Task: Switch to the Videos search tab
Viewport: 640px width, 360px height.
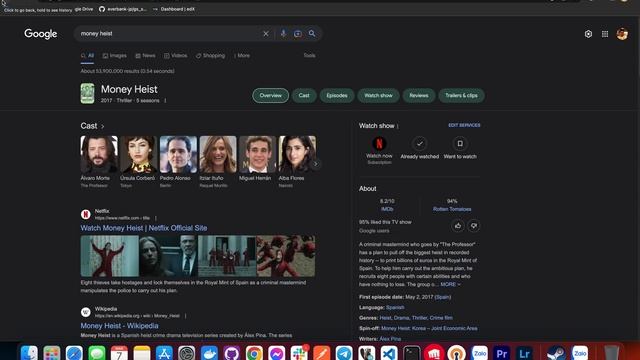Action: click(176, 56)
